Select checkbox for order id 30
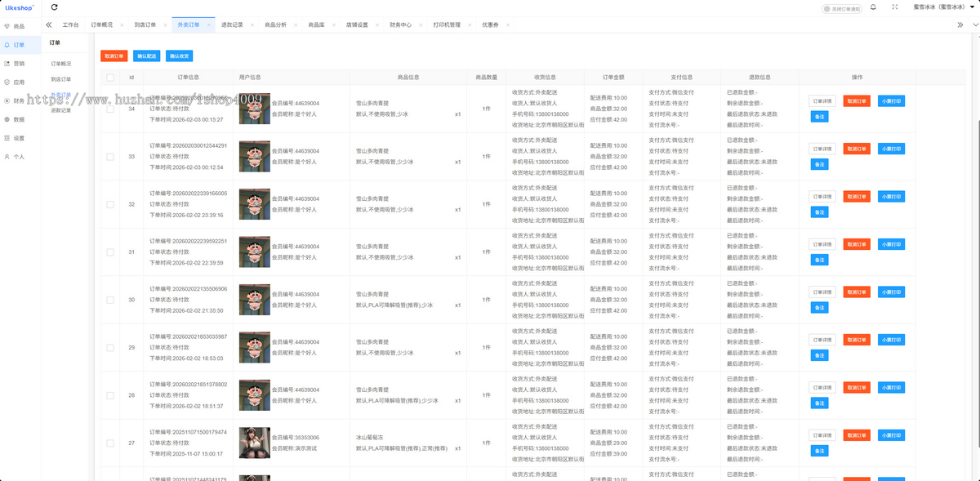Viewport: 980px width, 481px height. (x=109, y=300)
